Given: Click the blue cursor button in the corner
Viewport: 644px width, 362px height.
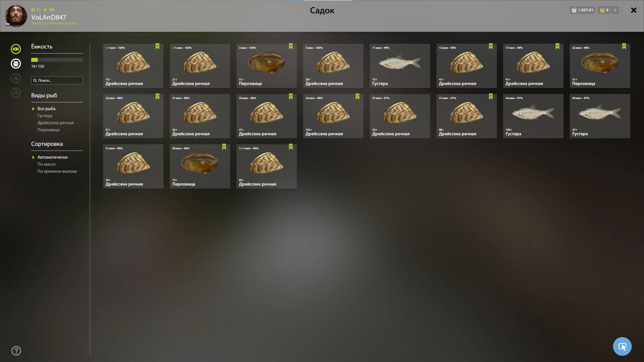Looking at the screenshot, I should [x=622, y=346].
